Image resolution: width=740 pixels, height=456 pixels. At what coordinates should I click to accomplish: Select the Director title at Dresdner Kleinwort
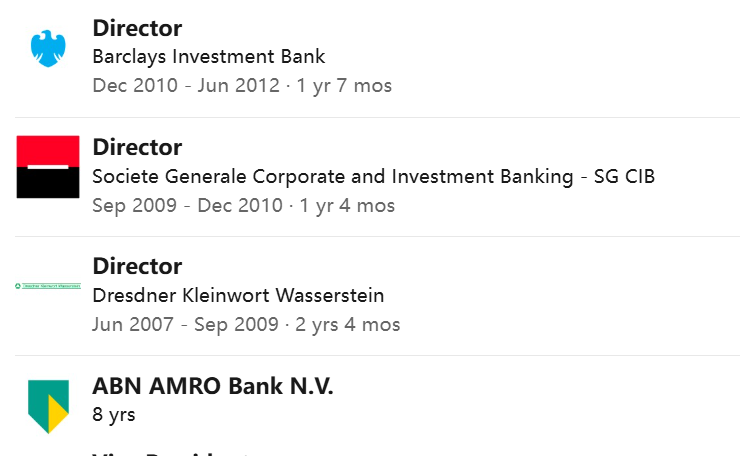(x=137, y=266)
